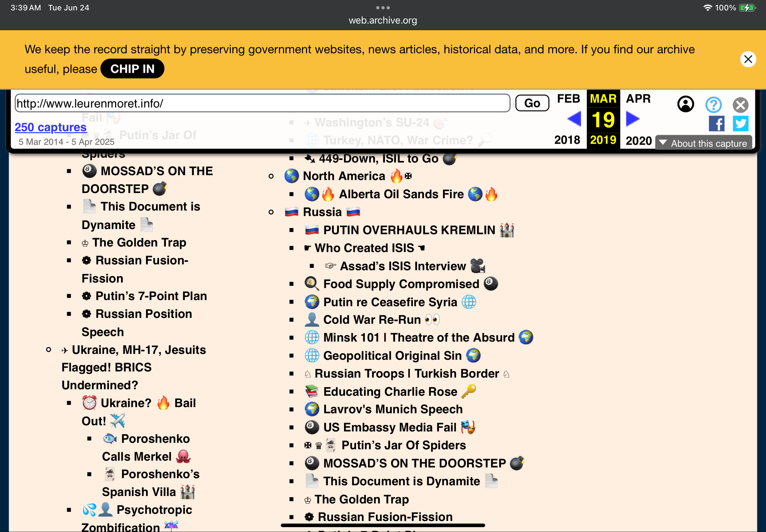Open Russian Troops Turkish Border link
Viewport: 766px width, 532px height.
407,374
